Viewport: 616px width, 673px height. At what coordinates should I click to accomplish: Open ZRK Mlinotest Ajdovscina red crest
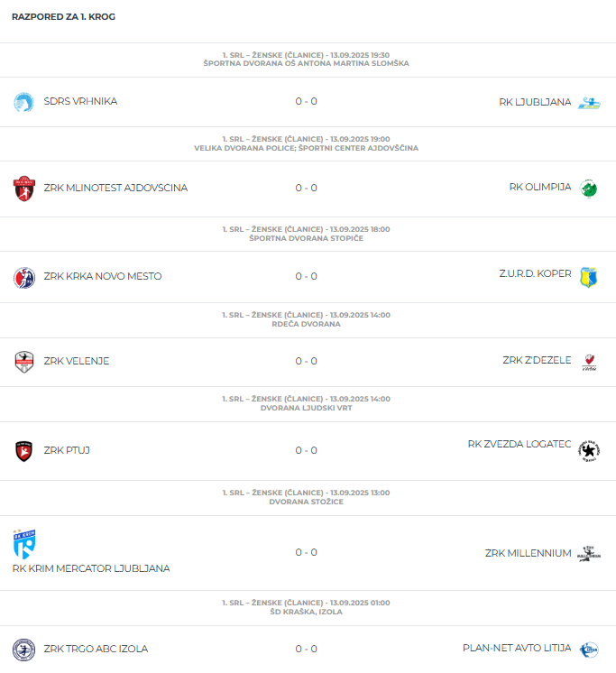pos(24,189)
